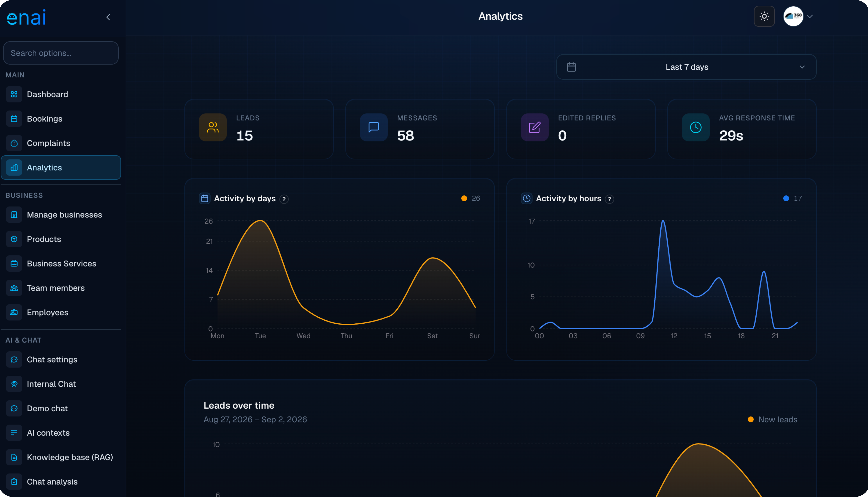Click the 360 profile avatar
The image size is (868, 497).
click(x=793, y=16)
